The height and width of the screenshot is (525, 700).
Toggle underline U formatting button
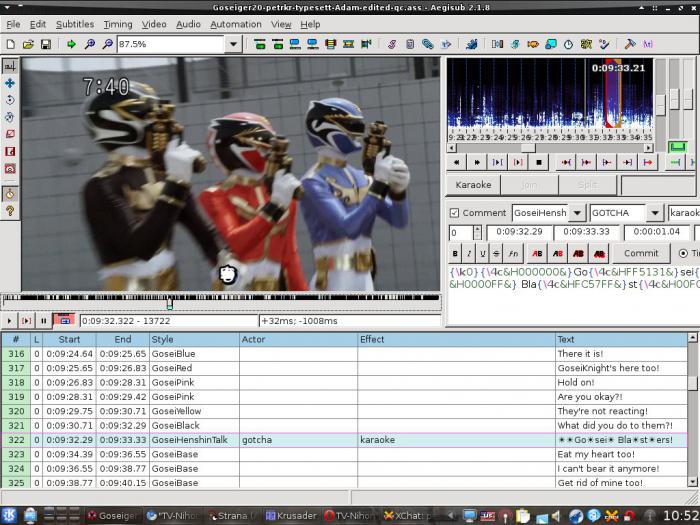[x=483, y=254]
